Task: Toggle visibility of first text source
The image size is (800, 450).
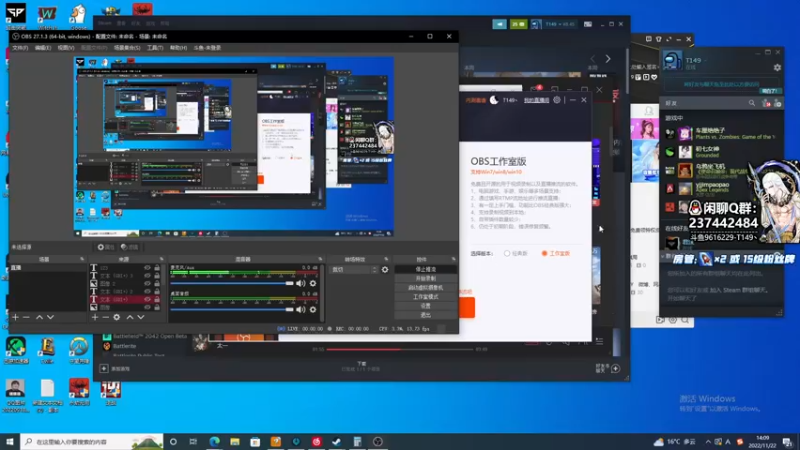Action: click(147, 267)
